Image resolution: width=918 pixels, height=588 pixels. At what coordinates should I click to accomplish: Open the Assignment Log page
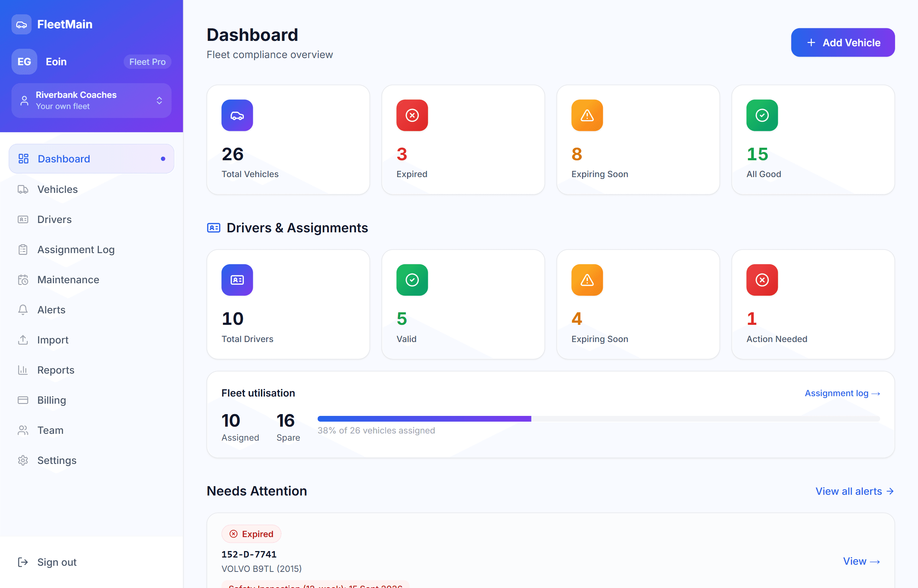(91, 250)
